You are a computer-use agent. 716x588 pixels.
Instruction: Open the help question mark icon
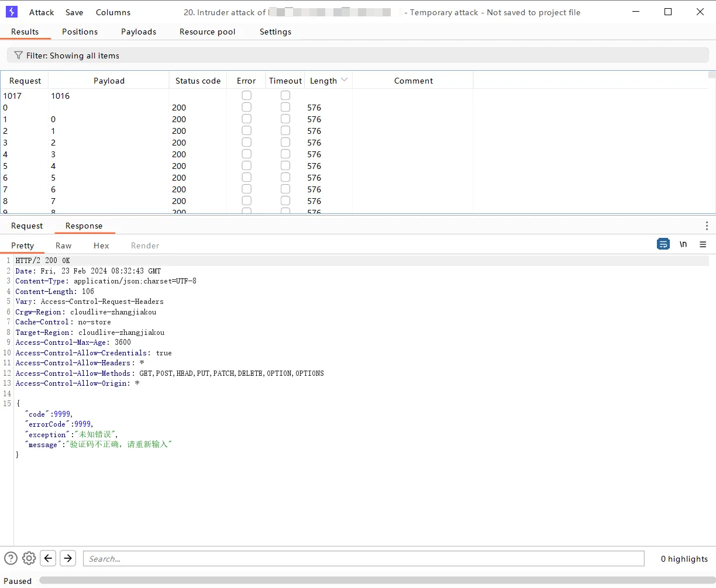pyautogui.click(x=11, y=558)
